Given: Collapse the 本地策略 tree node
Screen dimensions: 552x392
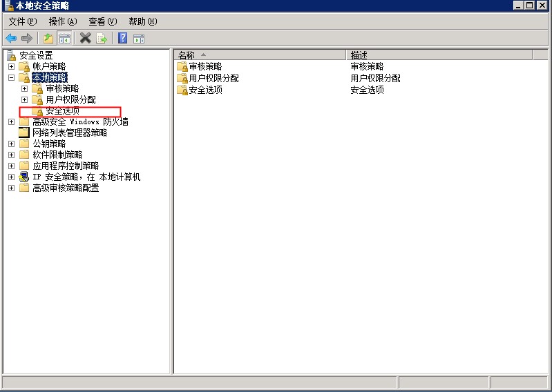Looking at the screenshot, I should [11, 78].
